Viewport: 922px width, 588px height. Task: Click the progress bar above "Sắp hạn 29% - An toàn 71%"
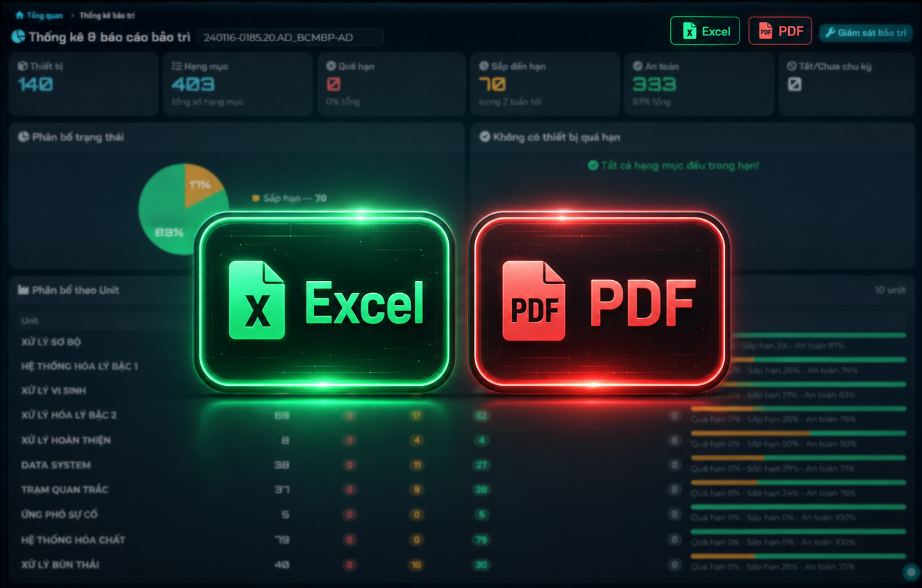coord(798,458)
